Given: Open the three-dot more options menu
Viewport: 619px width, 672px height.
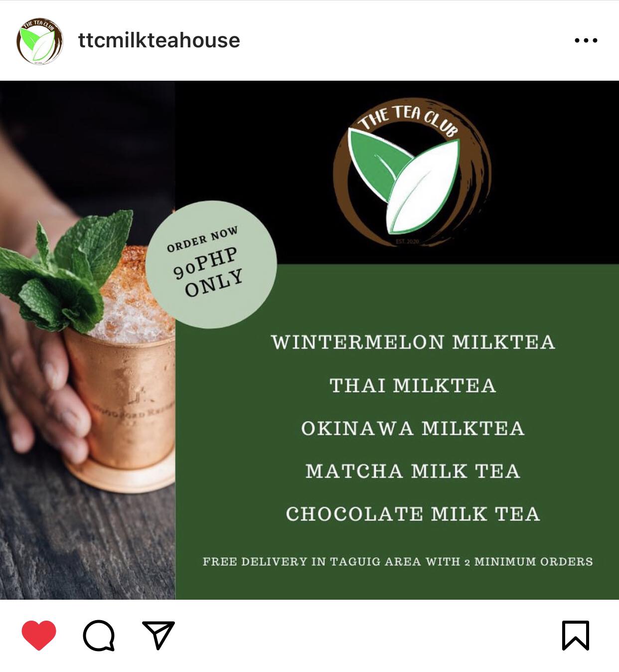Looking at the screenshot, I should pos(586,40).
